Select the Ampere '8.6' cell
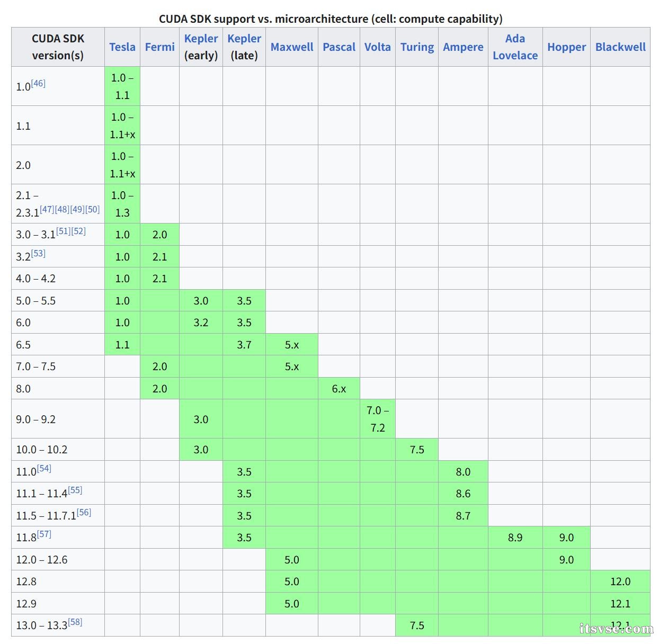Screen dimensions: 659x644 pos(463,494)
